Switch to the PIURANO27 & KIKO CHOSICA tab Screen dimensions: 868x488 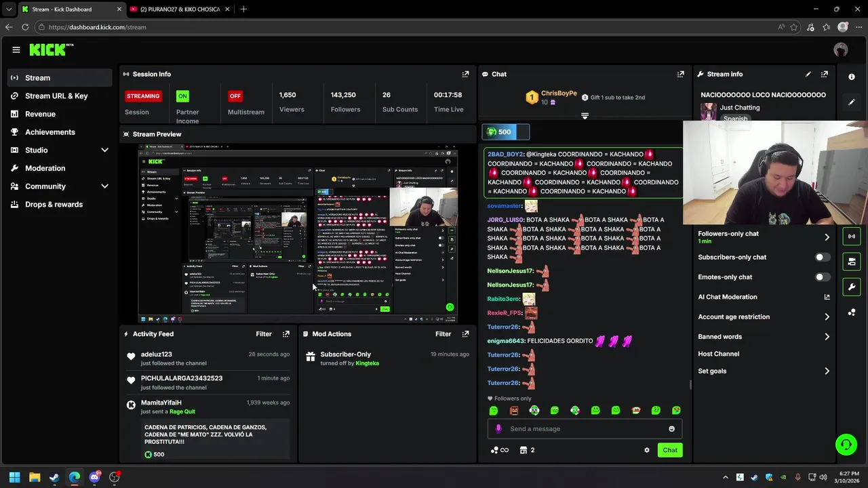(x=180, y=9)
